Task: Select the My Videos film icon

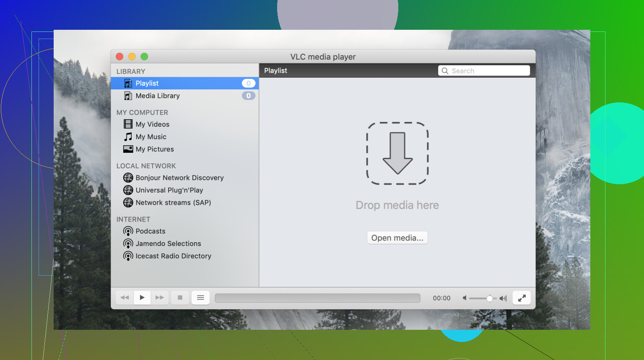Action: click(128, 124)
